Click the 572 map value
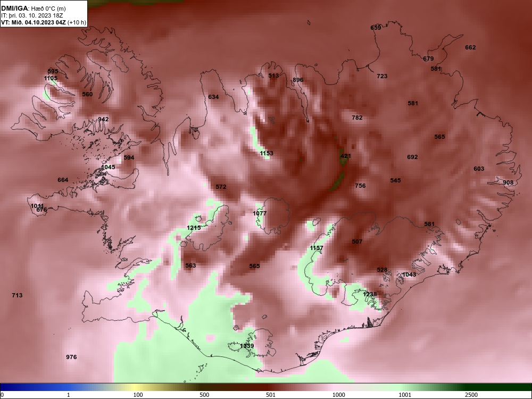 [x=221, y=187]
